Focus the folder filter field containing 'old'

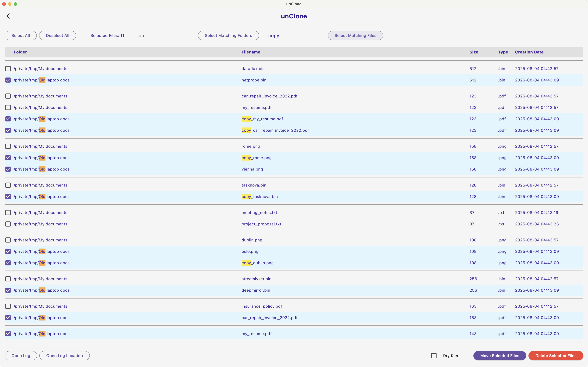click(167, 36)
